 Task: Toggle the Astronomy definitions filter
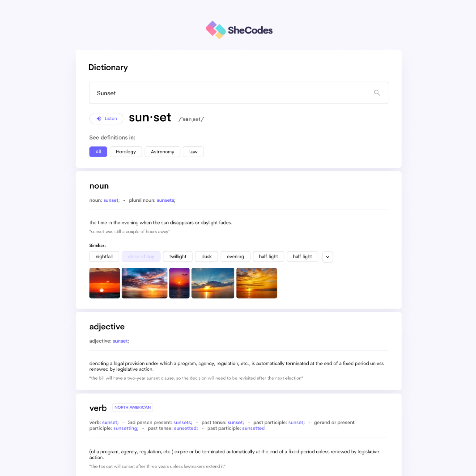(x=162, y=152)
